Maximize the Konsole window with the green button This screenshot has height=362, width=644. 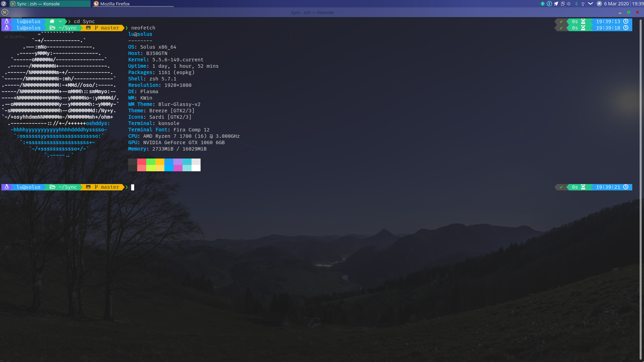629,12
